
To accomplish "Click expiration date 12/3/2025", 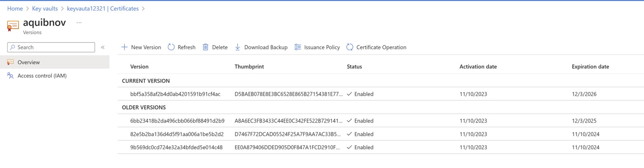I will pyautogui.click(x=584, y=121).
